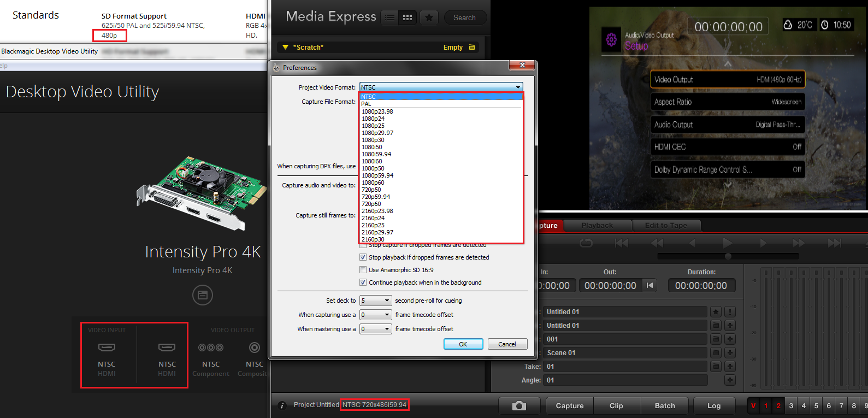Click the setup gear icon in the video preview
The width and height of the screenshot is (868, 418).
click(611, 39)
